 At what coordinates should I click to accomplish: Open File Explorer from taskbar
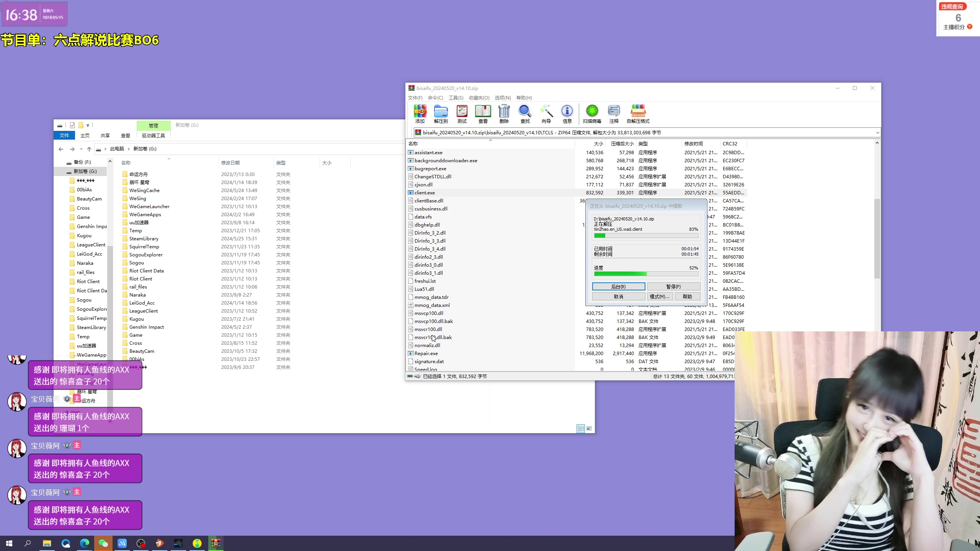pyautogui.click(x=47, y=543)
